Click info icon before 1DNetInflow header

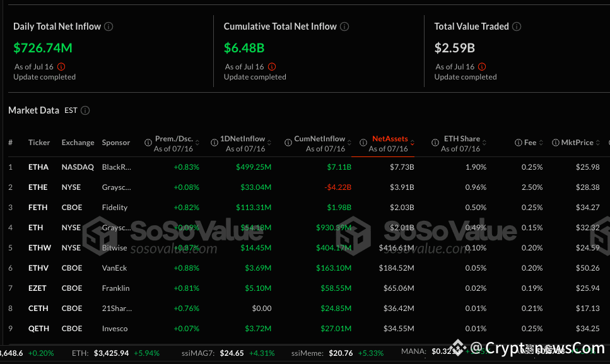(x=214, y=143)
